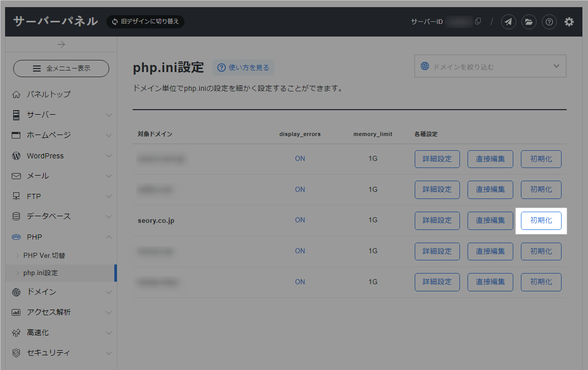Viewport: 588px width, 370px height.
Task: Open the ドメインを絞り込む dropdown
Action: point(489,66)
